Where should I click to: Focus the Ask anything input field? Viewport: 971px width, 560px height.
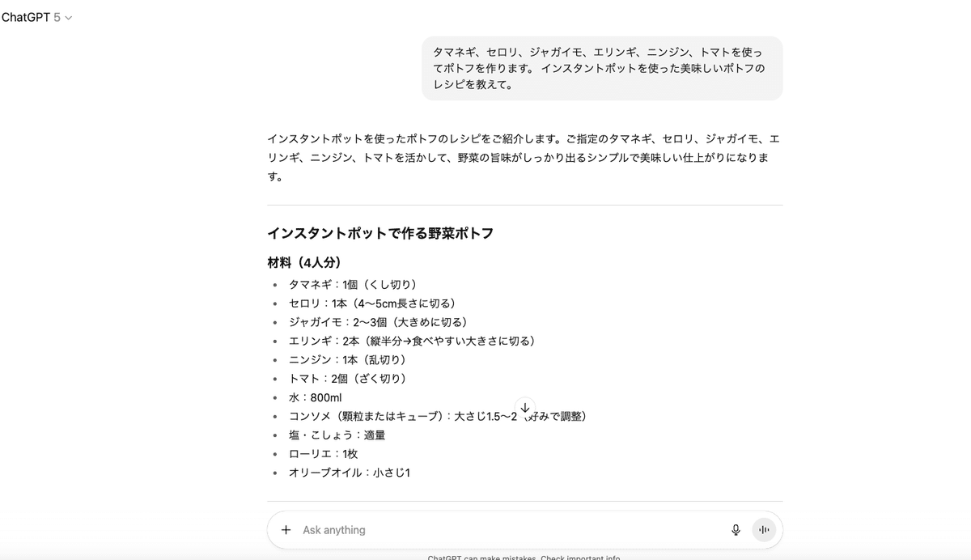[510, 530]
